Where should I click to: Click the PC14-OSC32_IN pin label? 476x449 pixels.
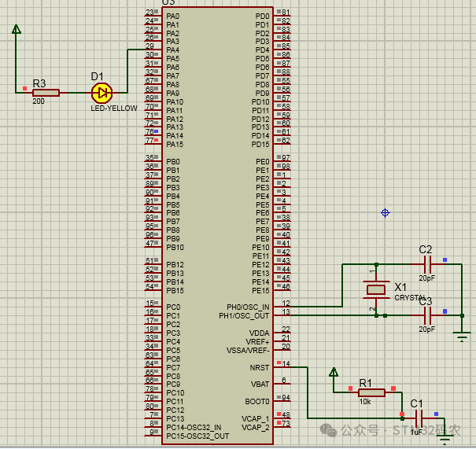(194, 428)
